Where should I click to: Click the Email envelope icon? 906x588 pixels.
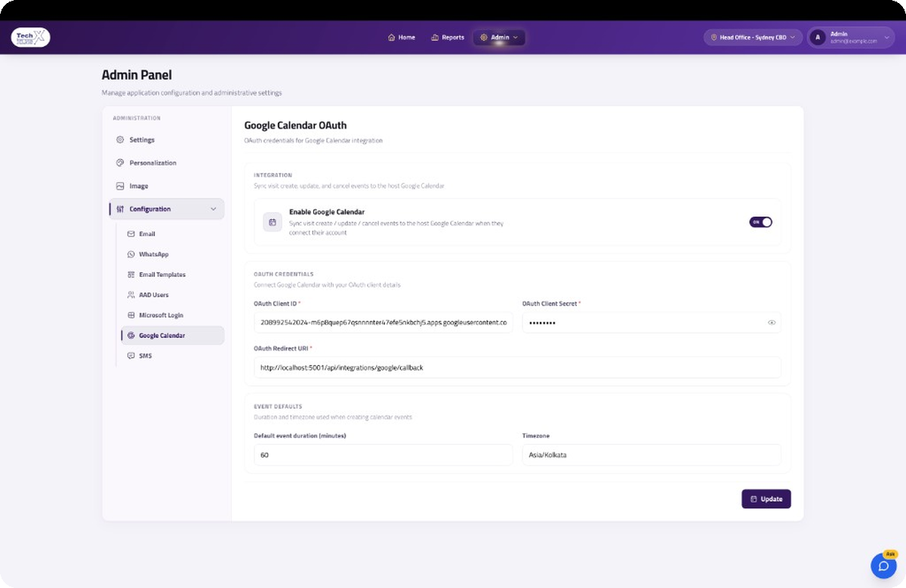pos(131,234)
